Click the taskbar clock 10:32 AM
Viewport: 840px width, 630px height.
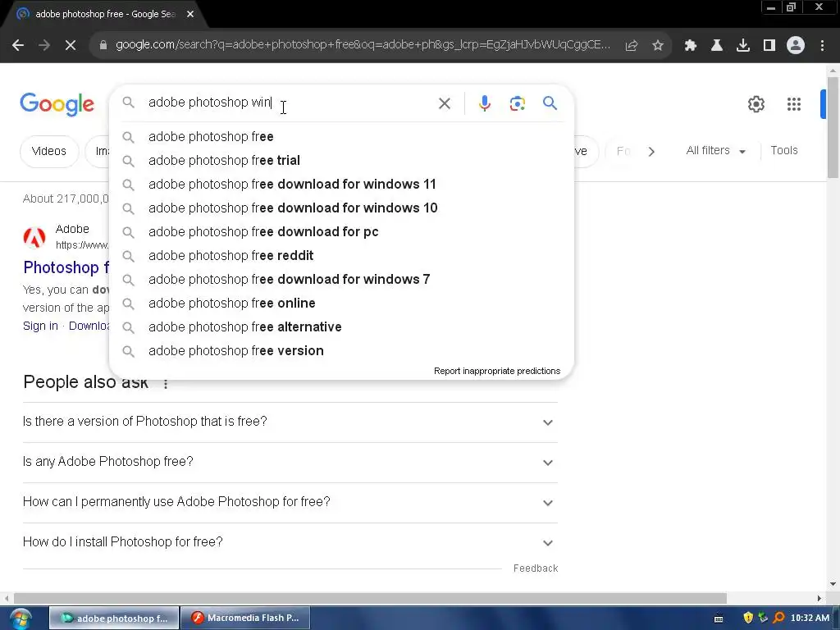[x=810, y=619]
